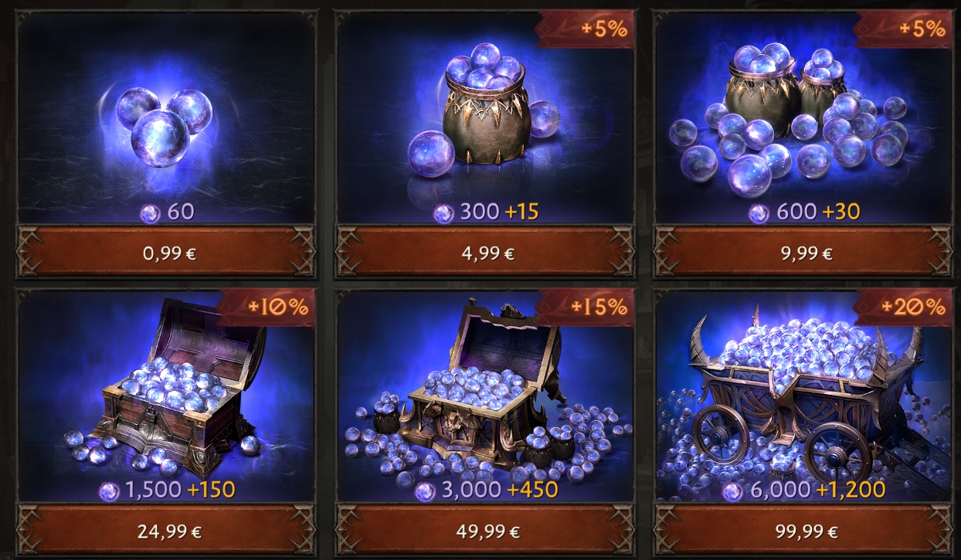Click the orb icon beside 1,500 +150

[x=110, y=490]
